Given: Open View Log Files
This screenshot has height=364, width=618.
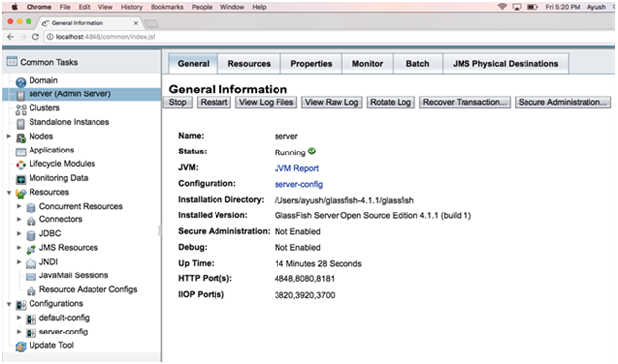Looking at the screenshot, I should (266, 103).
